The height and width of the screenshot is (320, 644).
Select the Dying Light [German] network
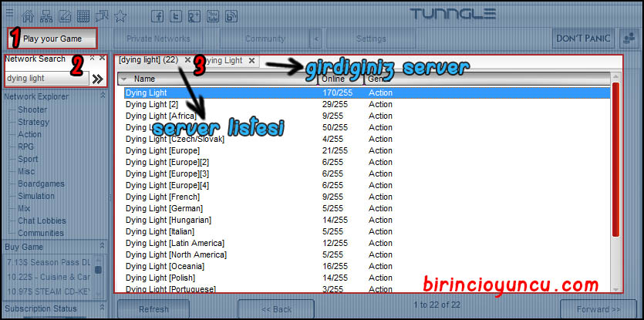(367, 208)
